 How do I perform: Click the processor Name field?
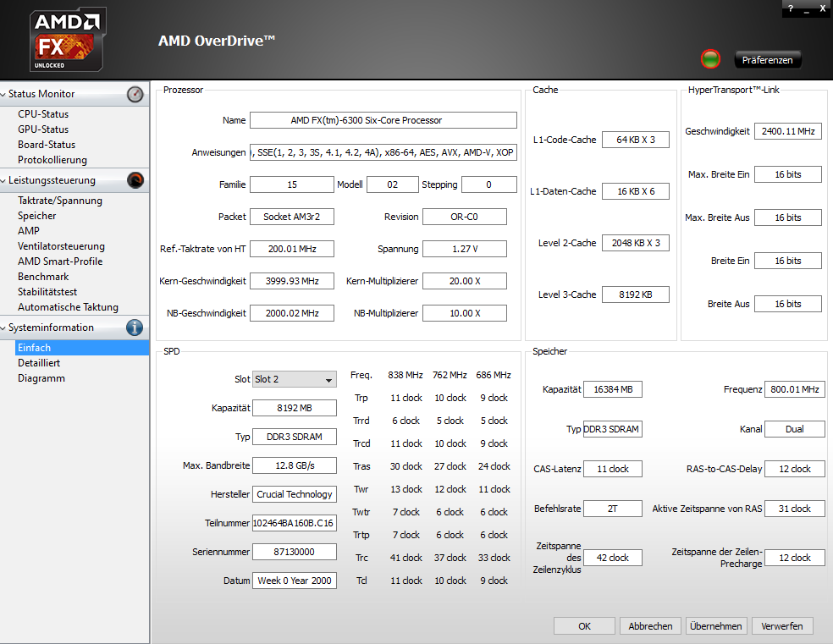click(x=383, y=120)
